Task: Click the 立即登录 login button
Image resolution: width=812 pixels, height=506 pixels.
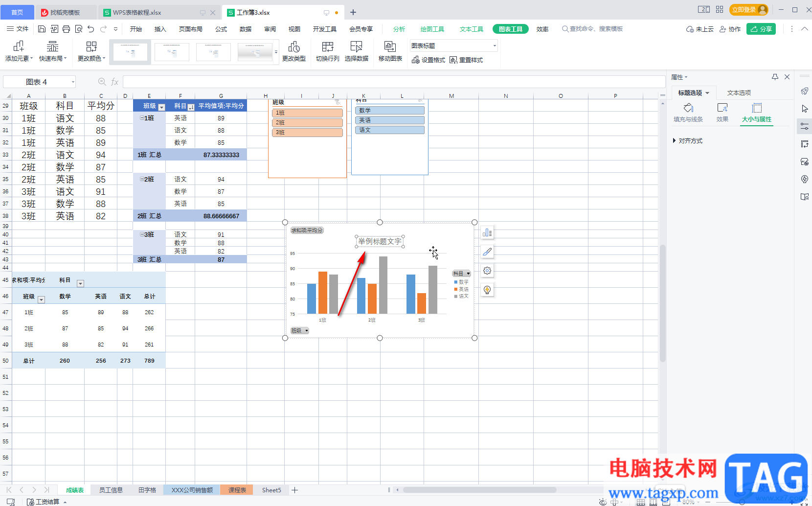Action: [x=748, y=9]
